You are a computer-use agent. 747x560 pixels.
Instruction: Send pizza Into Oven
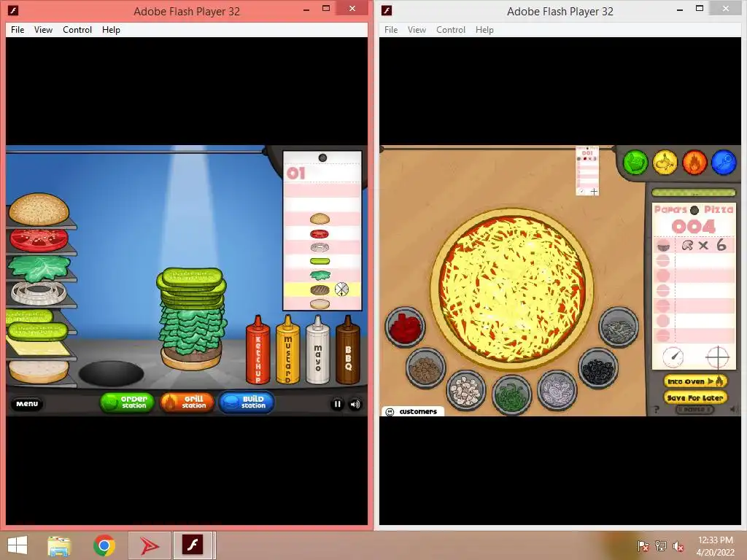(x=695, y=381)
